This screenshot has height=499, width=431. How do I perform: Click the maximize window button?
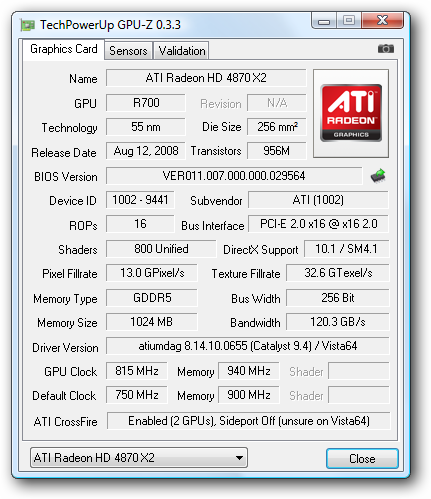(x=349, y=21)
